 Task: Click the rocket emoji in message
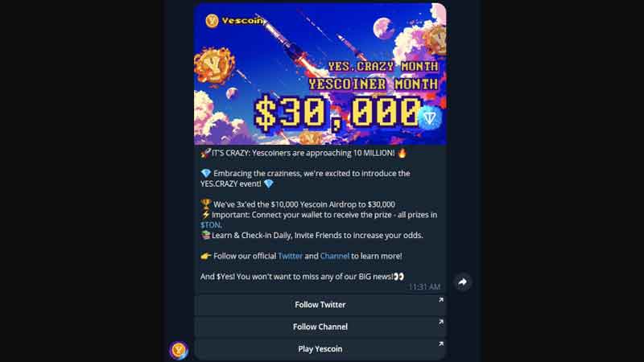click(x=205, y=153)
